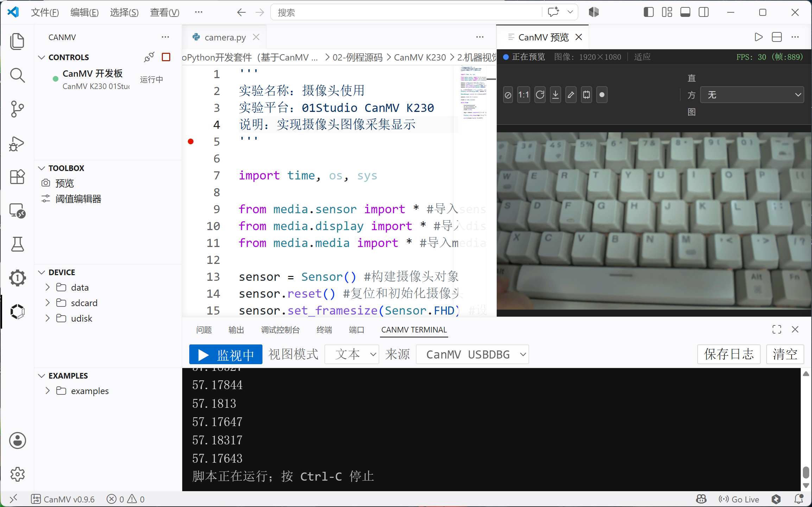Expand the data folder
This screenshot has width=812, height=507.
[x=48, y=287]
